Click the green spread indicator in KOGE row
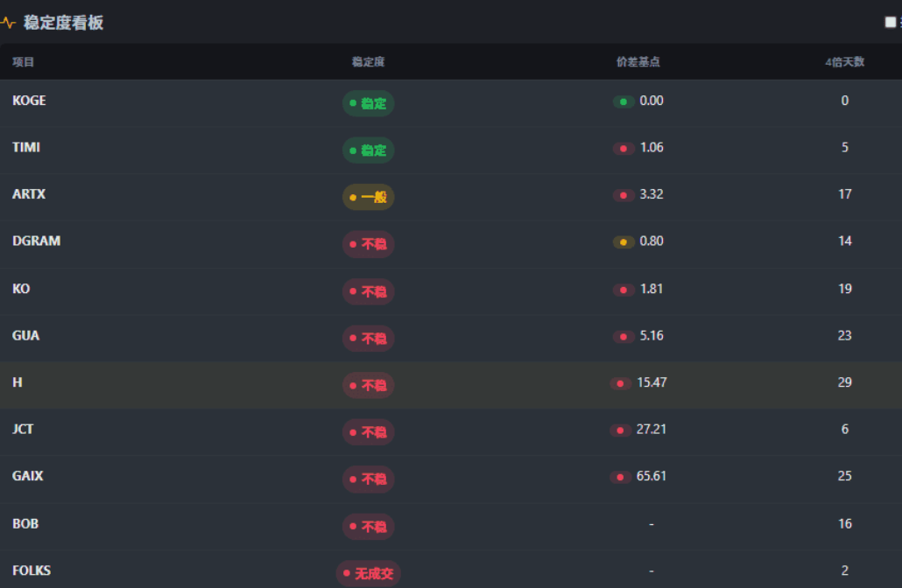Image resolution: width=902 pixels, height=588 pixels. (624, 101)
